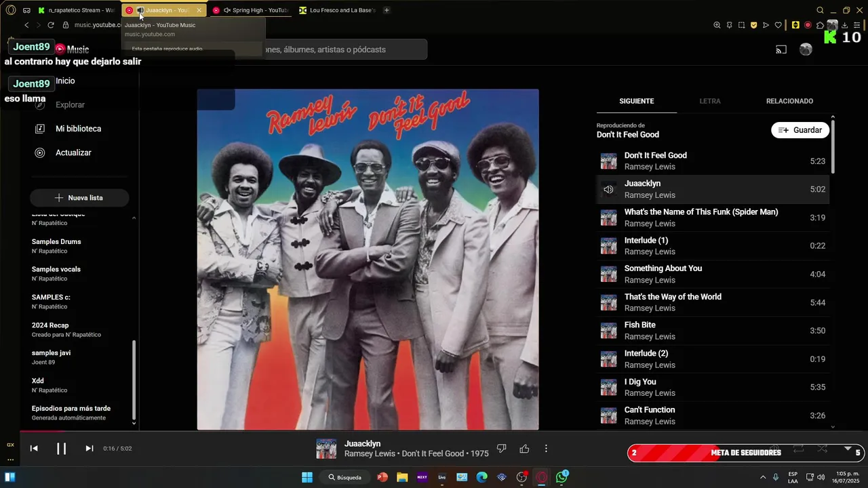Add page to bookmarks heart icon

click(778, 25)
